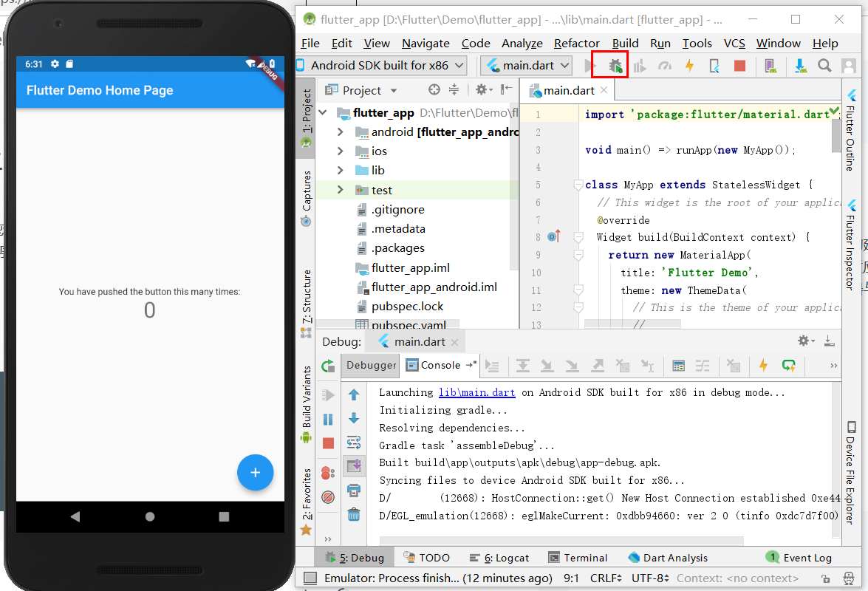Click the Debug bug icon in toolbar
The width and height of the screenshot is (868, 591).
615,66
